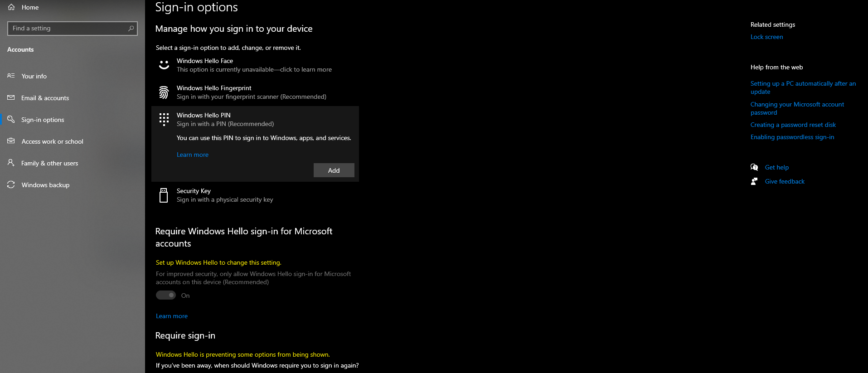868x373 pixels.
Task: Click 'Set up Windows Hello to change this setting.'
Action: click(218, 262)
